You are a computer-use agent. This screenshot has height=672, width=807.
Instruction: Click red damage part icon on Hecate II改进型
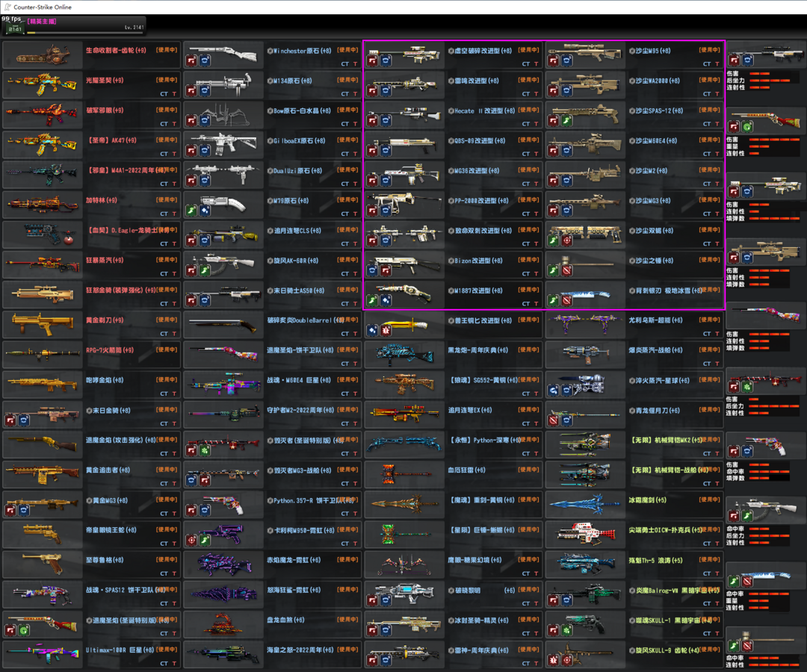pyautogui.click(x=373, y=121)
